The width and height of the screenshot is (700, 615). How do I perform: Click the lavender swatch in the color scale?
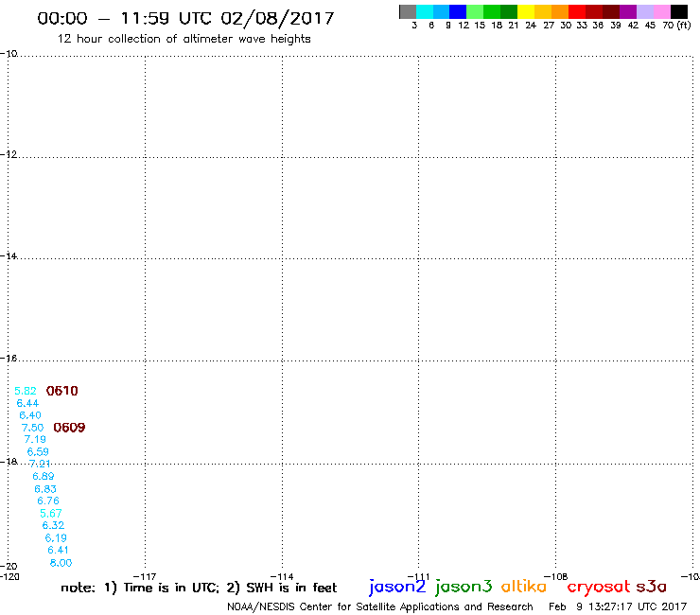(x=644, y=11)
